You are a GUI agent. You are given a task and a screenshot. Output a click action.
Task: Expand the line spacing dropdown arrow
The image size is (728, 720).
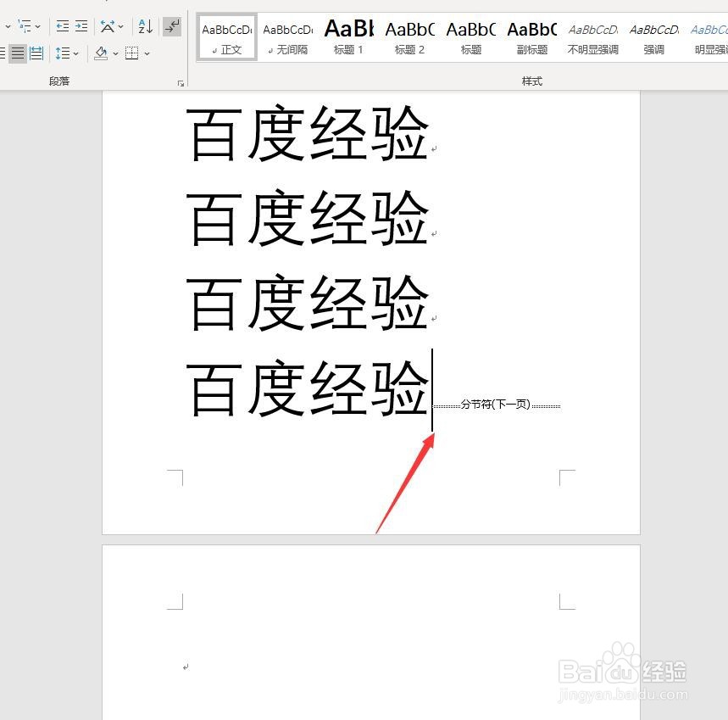[x=76, y=54]
